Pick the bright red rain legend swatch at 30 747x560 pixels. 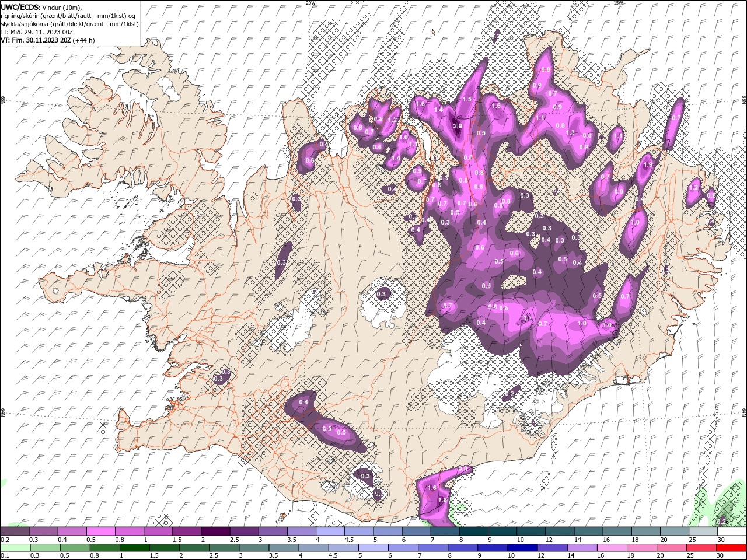[x=731, y=547]
